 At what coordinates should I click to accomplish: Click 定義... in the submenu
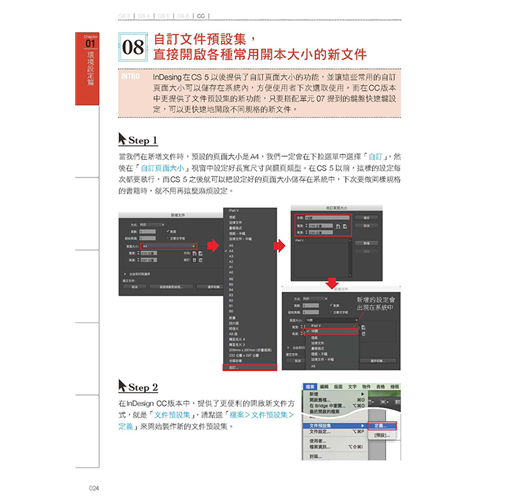click(382, 426)
